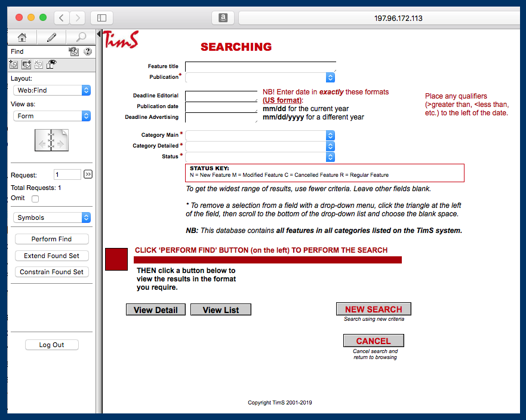The height and width of the screenshot is (420, 526).
Task: Click inside the Feature title field
Action: point(260,66)
